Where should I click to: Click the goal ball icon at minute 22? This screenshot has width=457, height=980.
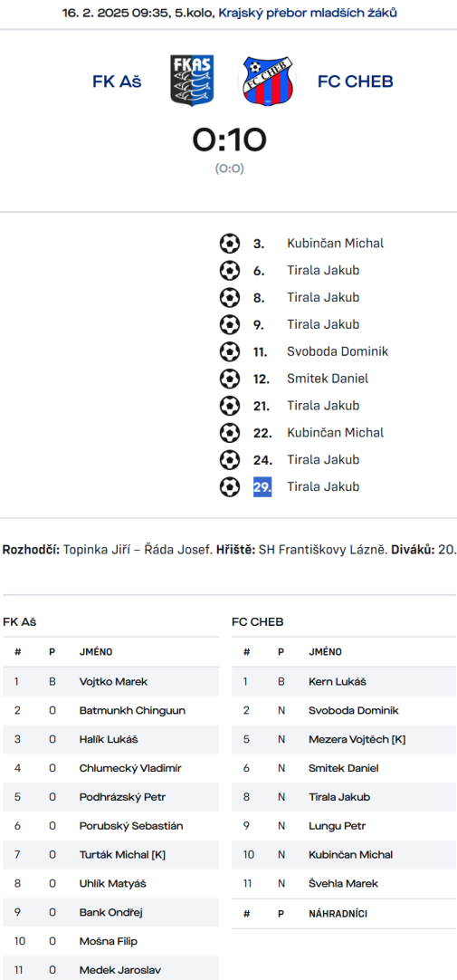pyautogui.click(x=230, y=433)
